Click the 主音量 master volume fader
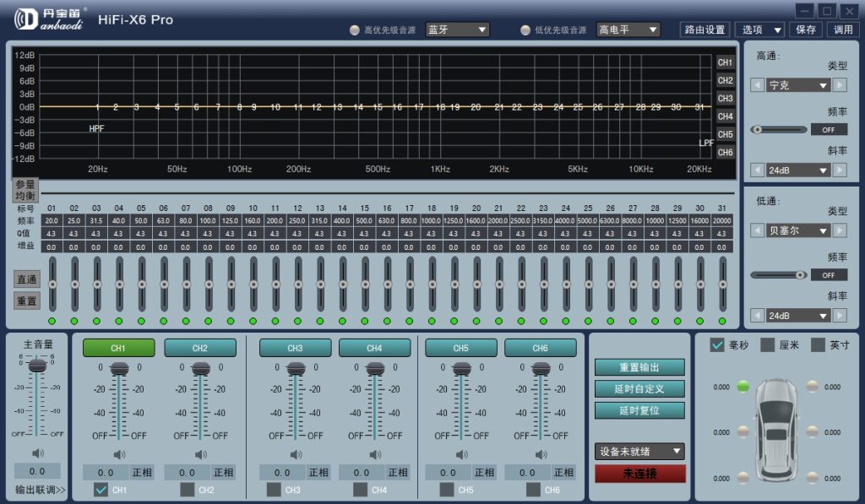The height and width of the screenshot is (504, 865). [x=37, y=365]
